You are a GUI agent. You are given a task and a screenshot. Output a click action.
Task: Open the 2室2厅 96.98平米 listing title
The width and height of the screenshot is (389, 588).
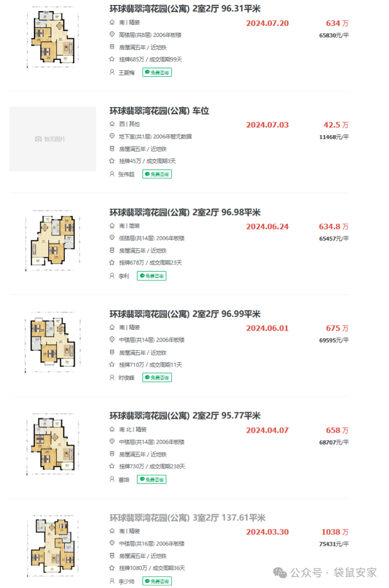tap(185, 212)
